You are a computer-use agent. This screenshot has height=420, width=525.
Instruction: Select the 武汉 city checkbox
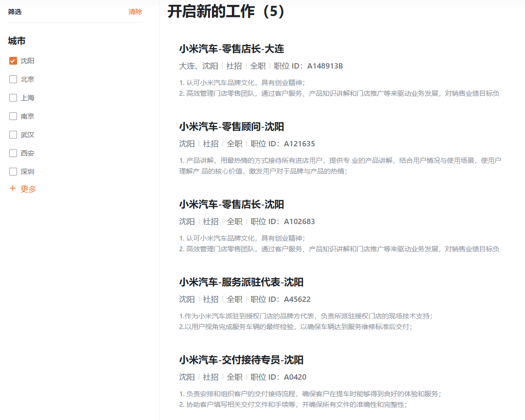[x=13, y=135]
